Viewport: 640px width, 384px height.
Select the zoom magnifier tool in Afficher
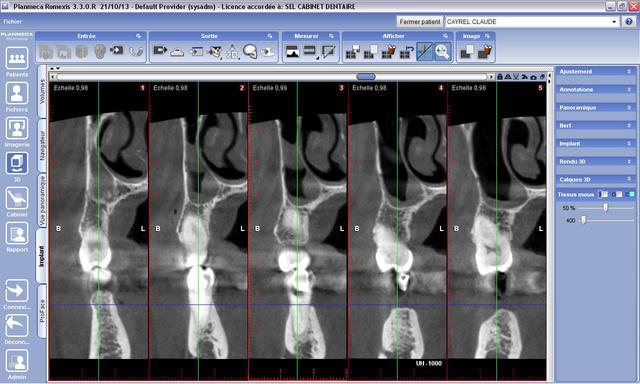tap(442, 52)
